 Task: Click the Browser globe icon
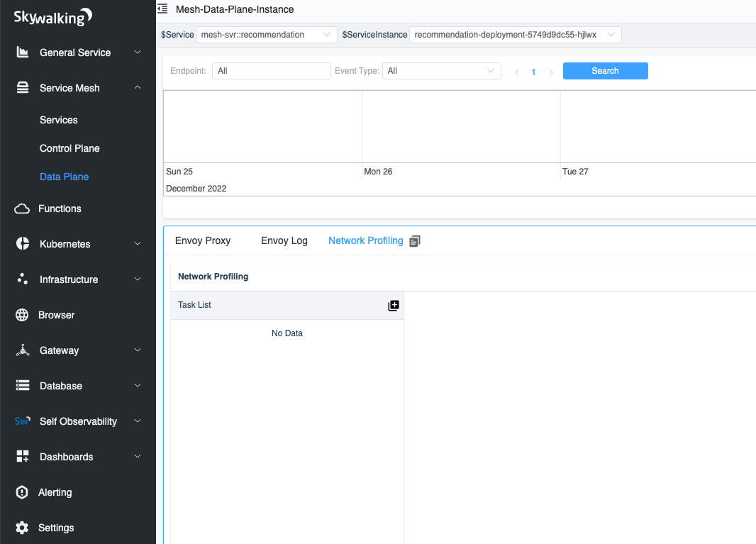(x=22, y=315)
